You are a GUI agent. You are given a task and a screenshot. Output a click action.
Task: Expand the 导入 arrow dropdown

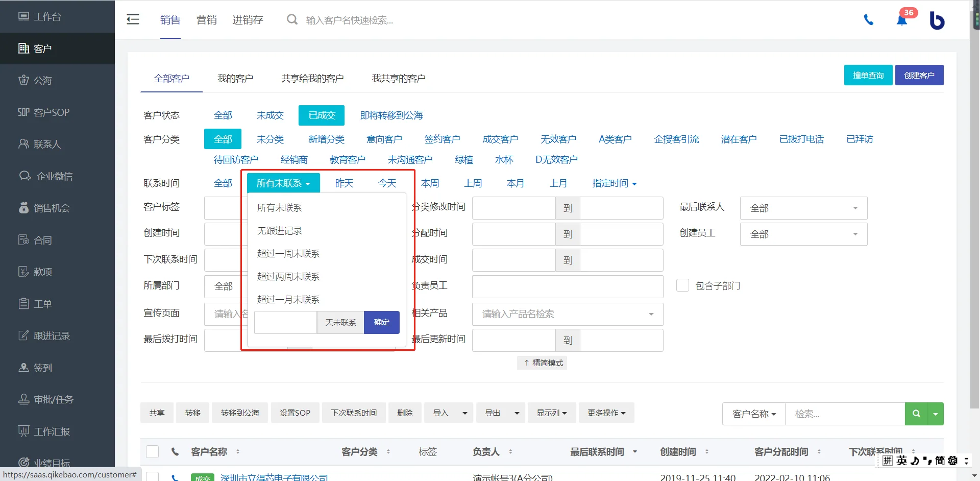click(x=464, y=413)
